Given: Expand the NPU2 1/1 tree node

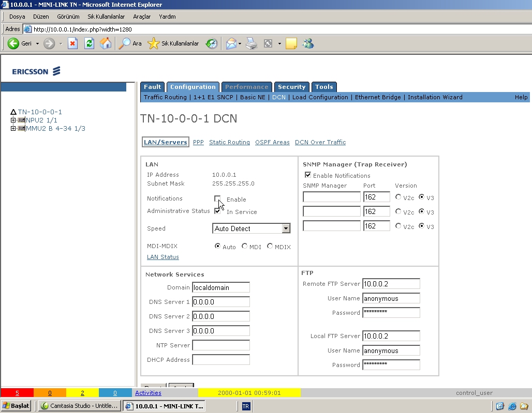Looking at the screenshot, I should (13, 120).
